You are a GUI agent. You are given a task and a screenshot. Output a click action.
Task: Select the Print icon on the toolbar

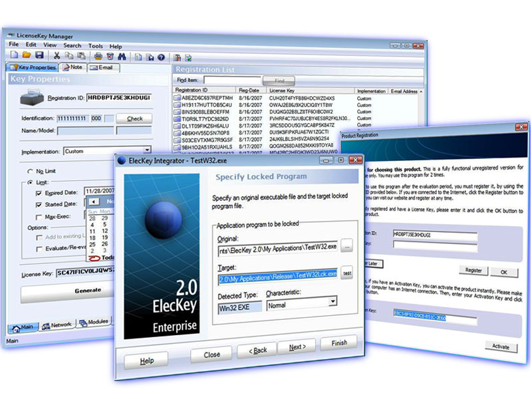[x=98, y=57]
